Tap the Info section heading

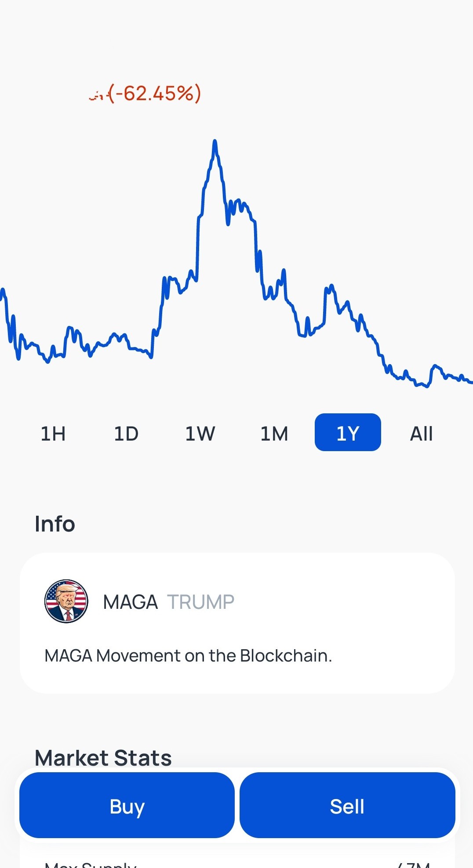pyautogui.click(x=55, y=524)
